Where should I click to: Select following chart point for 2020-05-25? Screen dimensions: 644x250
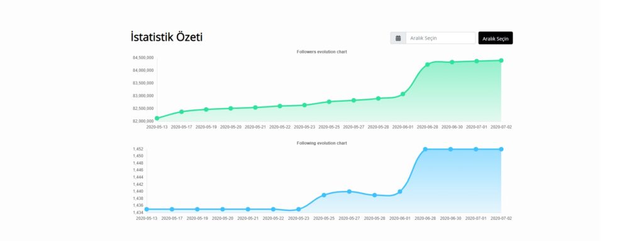tap(324, 195)
